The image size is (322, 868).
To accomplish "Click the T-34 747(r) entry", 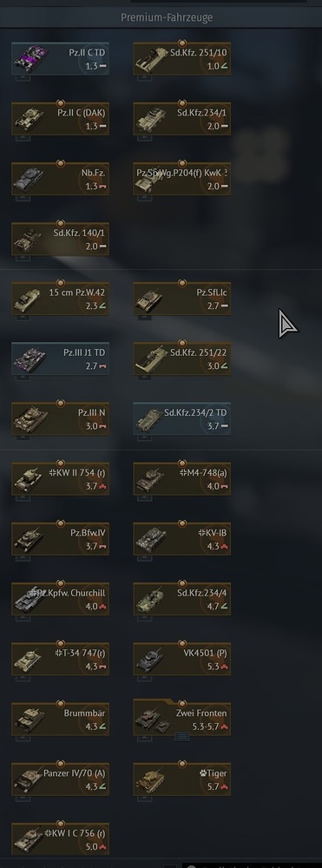I will tap(60, 659).
